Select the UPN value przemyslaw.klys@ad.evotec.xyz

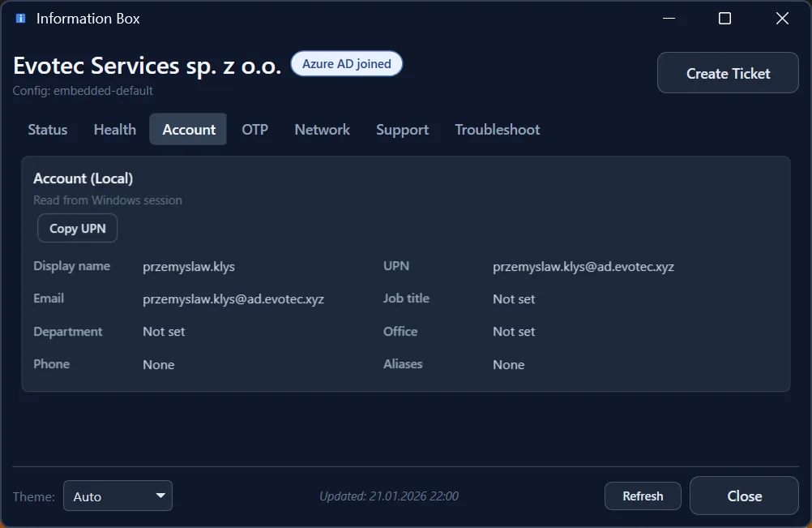tap(583, 267)
